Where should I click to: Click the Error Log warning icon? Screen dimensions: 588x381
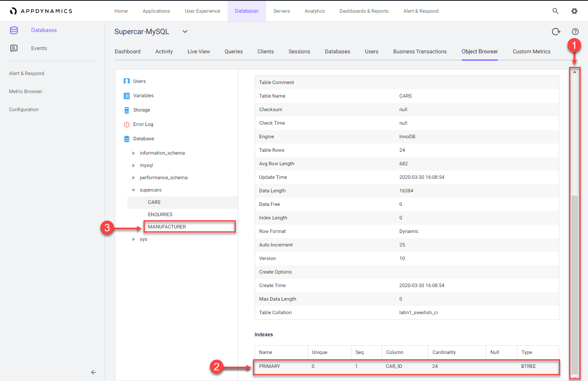click(127, 124)
